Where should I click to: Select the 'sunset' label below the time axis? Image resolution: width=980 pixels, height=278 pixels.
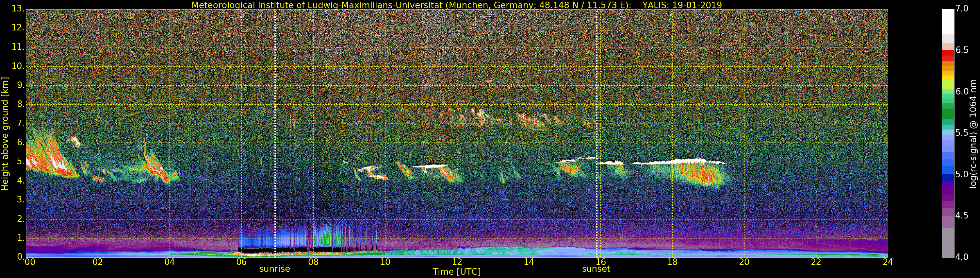[x=596, y=269]
